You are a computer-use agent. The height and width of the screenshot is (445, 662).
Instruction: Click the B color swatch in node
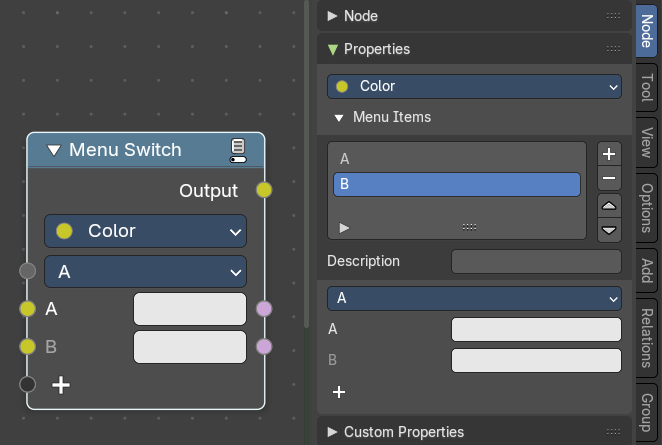click(x=190, y=347)
